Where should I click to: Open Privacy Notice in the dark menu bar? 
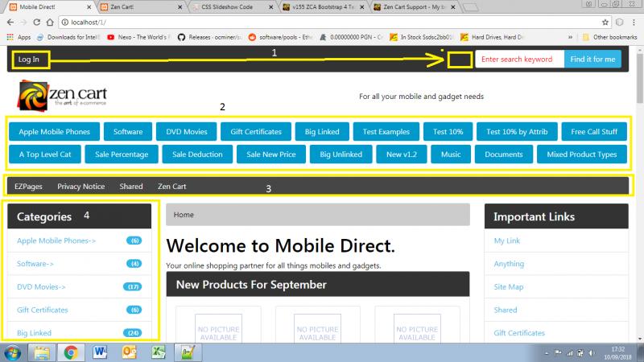coord(81,187)
